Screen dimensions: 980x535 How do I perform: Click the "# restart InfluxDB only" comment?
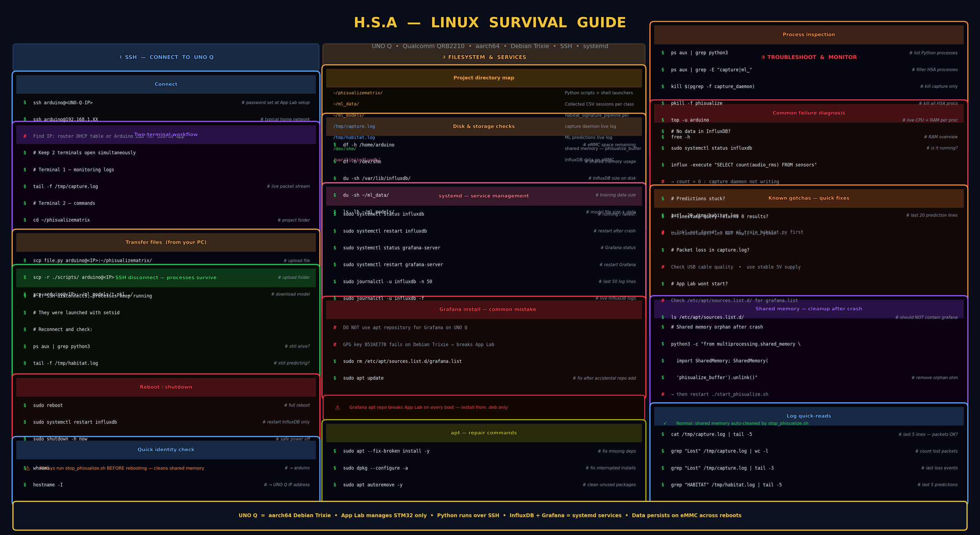[286, 422]
